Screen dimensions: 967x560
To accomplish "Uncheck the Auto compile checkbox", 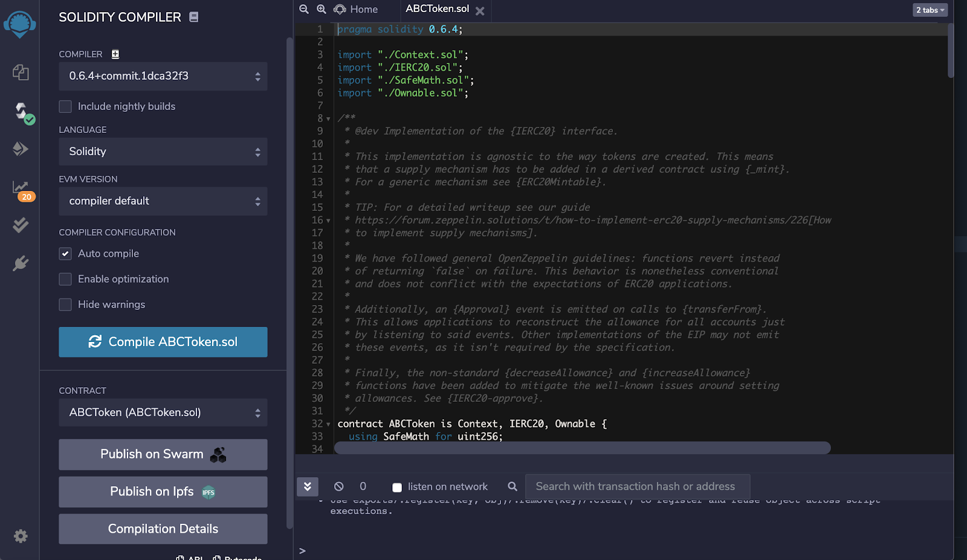I will click(x=65, y=254).
